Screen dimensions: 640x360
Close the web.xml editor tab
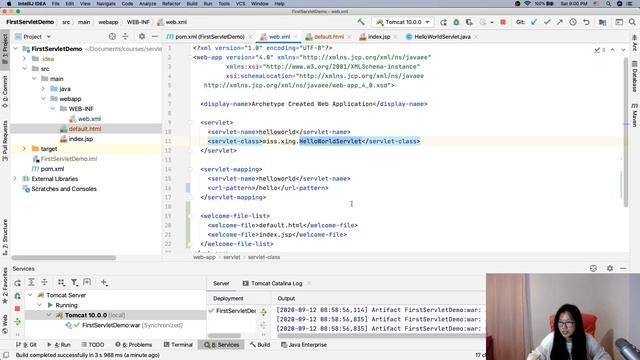tap(296, 37)
